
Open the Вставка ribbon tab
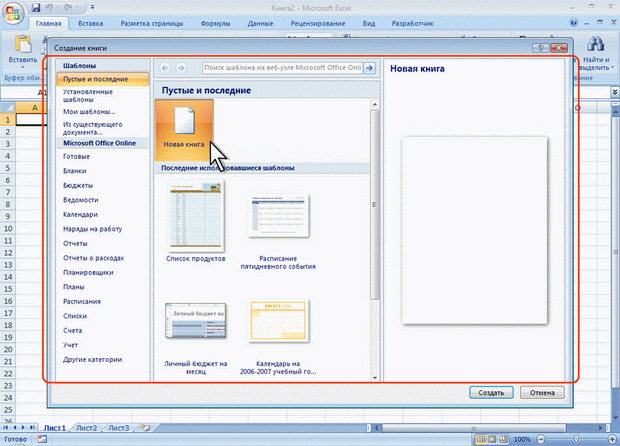91,23
